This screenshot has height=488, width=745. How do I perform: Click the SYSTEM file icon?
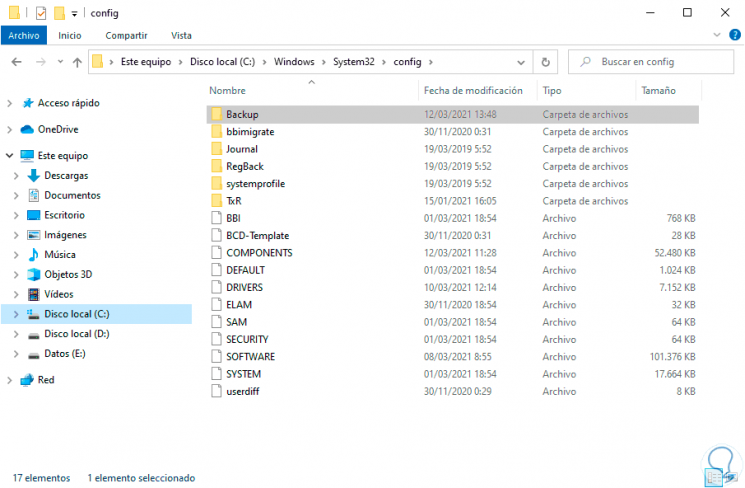(x=216, y=374)
